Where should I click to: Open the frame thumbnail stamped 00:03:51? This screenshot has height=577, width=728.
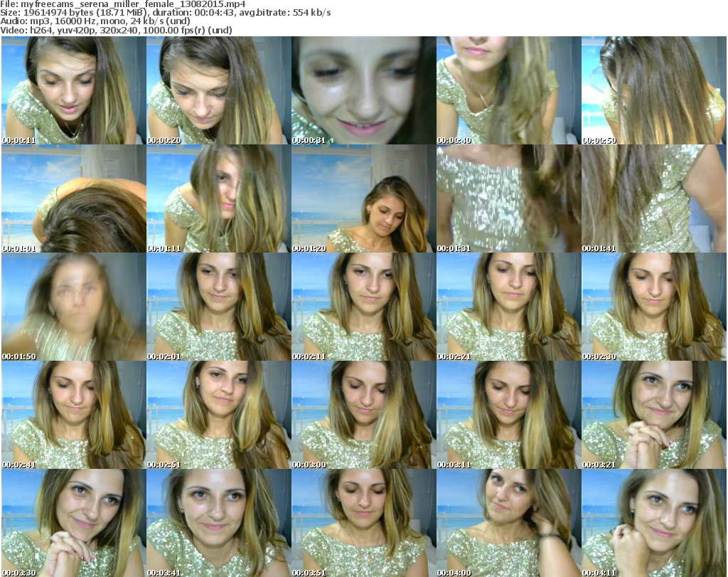(x=363, y=523)
